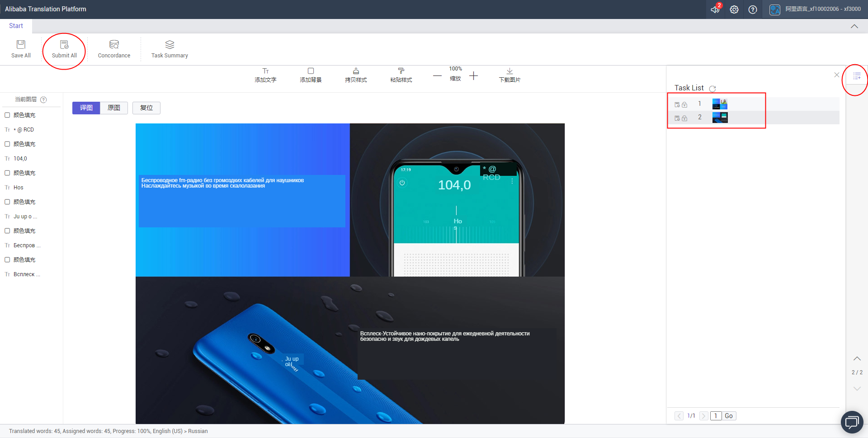868x438 pixels.
Task: Open the Concordance search tool
Action: tap(114, 49)
